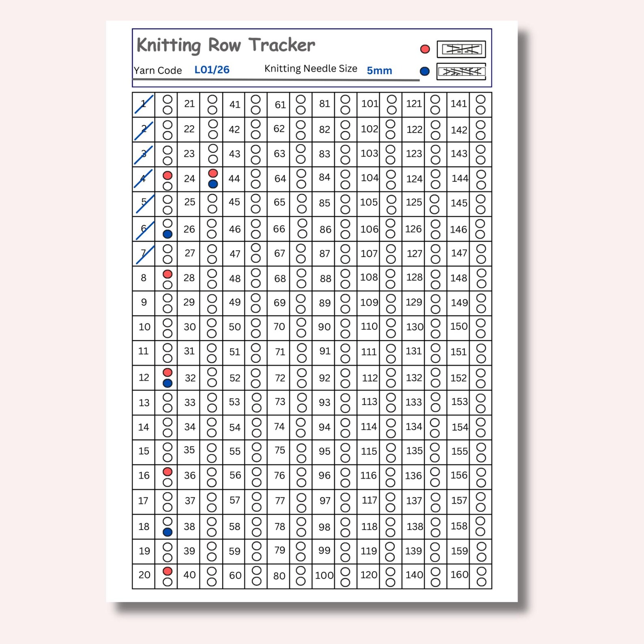The width and height of the screenshot is (644, 644).
Task: Click the crossed-out row number 1
Action: coord(144,104)
